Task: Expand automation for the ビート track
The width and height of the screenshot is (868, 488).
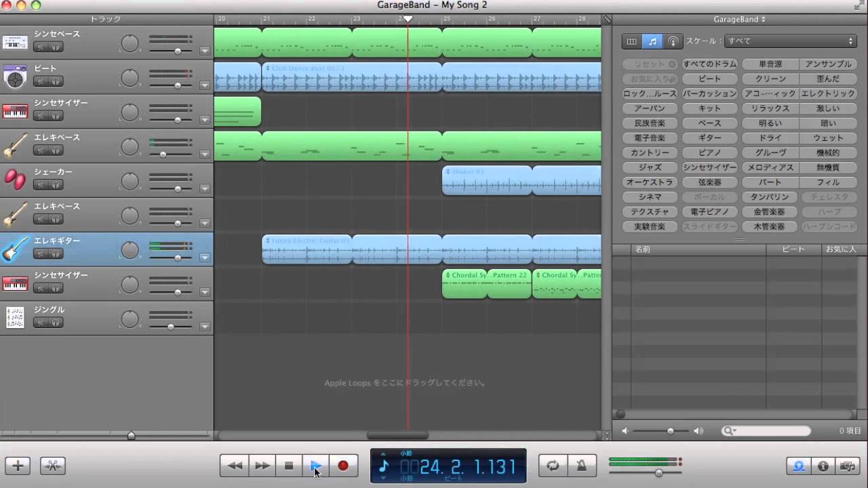Action: (205, 85)
